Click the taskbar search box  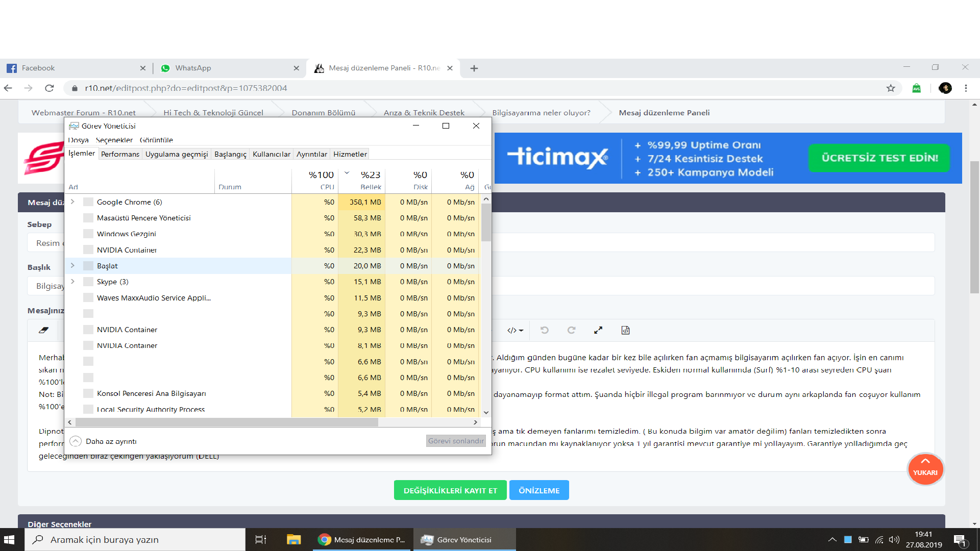[x=135, y=540]
